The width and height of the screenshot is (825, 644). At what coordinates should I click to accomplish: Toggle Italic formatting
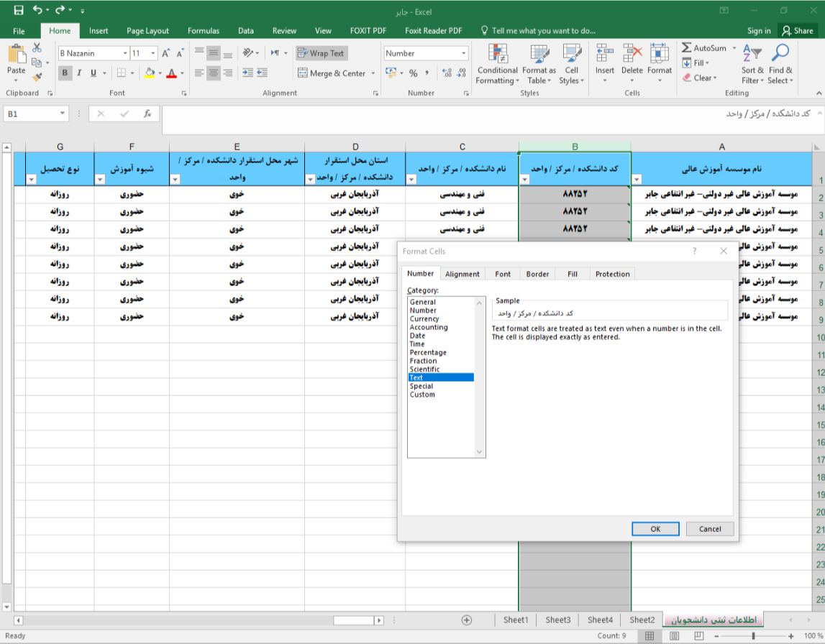point(80,73)
